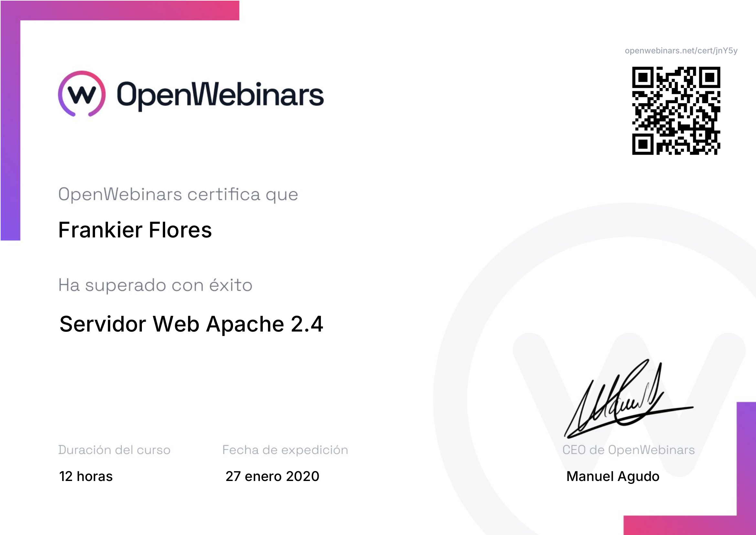Screen dimensions: 756x535
Task: Click the Manuel Agudo name text
Action: (x=612, y=476)
